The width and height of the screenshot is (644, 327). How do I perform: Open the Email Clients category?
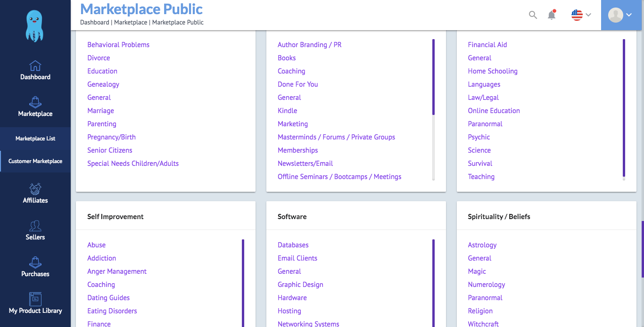[297, 258]
